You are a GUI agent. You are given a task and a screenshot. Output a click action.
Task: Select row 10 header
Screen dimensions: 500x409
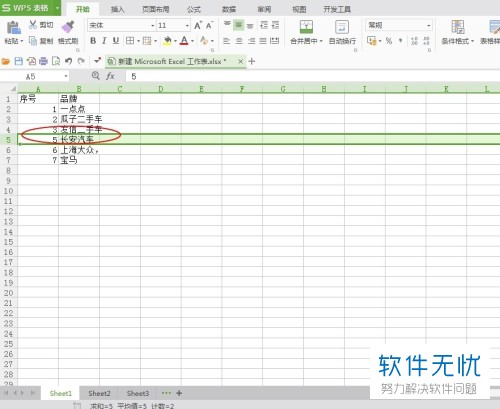pyautogui.click(x=8, y=191)
